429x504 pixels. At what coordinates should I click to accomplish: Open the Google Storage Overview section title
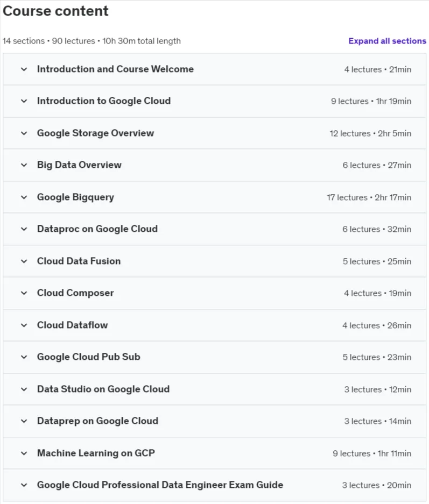click(x=95, y=133)
